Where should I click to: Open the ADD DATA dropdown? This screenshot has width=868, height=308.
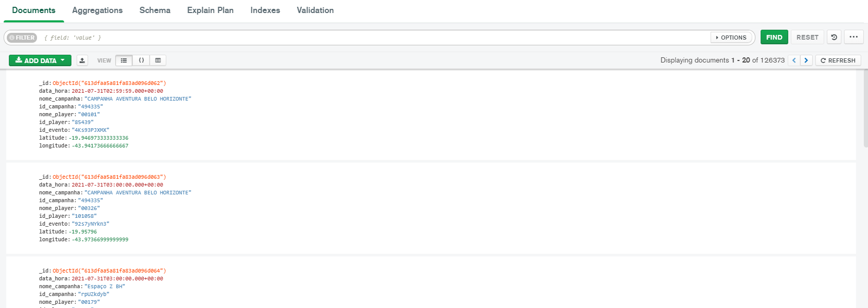coord(40,60)
